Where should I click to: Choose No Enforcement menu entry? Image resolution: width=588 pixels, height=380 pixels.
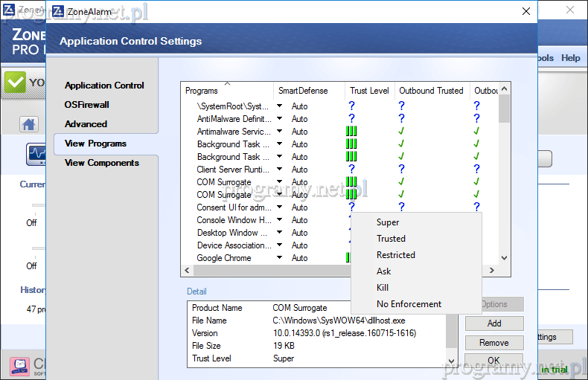tap(409, 304)
